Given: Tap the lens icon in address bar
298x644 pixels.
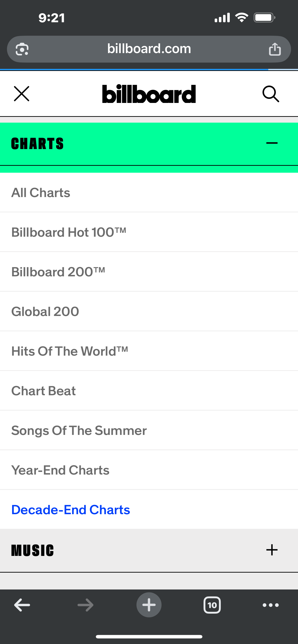Looking at the screenshot, I should [x=22, y=49].
